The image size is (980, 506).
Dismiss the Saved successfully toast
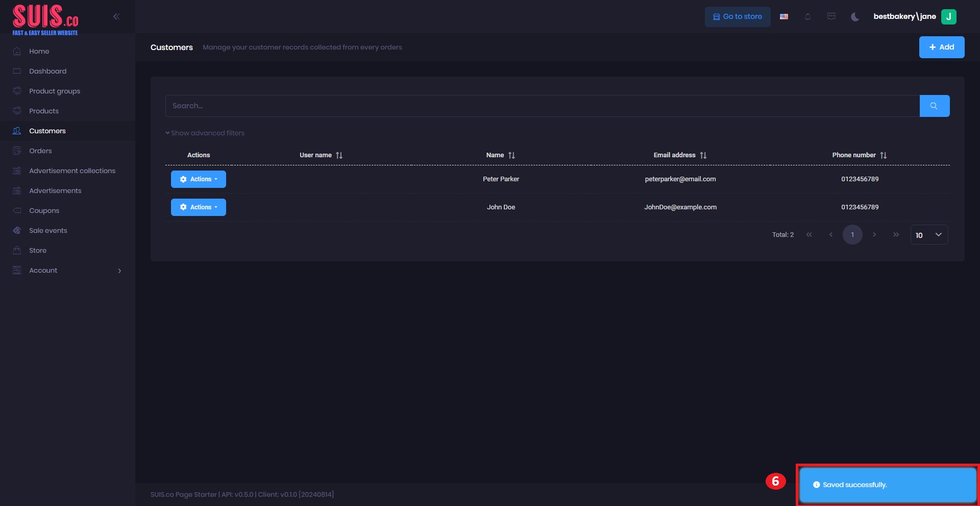click(x=888, y=485)
